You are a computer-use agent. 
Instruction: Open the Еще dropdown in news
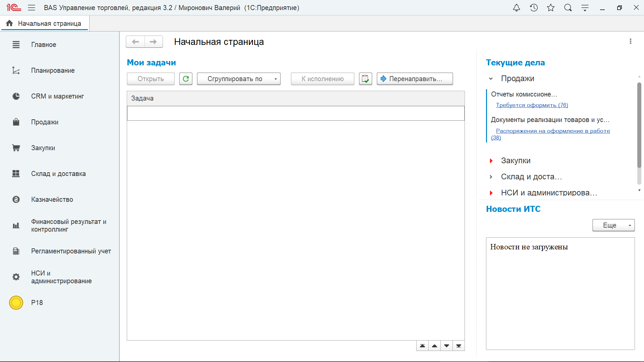[613, 225]
